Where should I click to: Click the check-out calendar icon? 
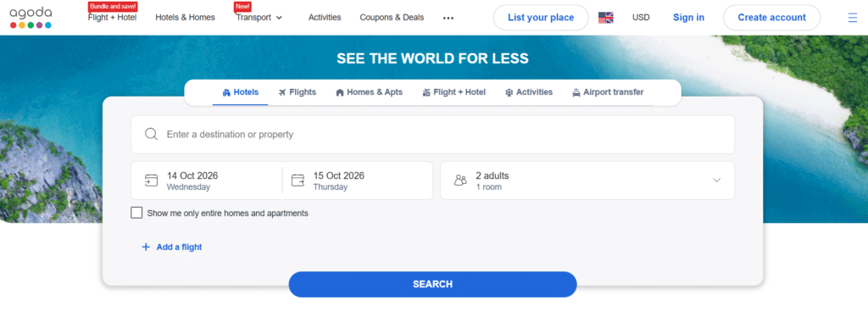click(298, 180)
